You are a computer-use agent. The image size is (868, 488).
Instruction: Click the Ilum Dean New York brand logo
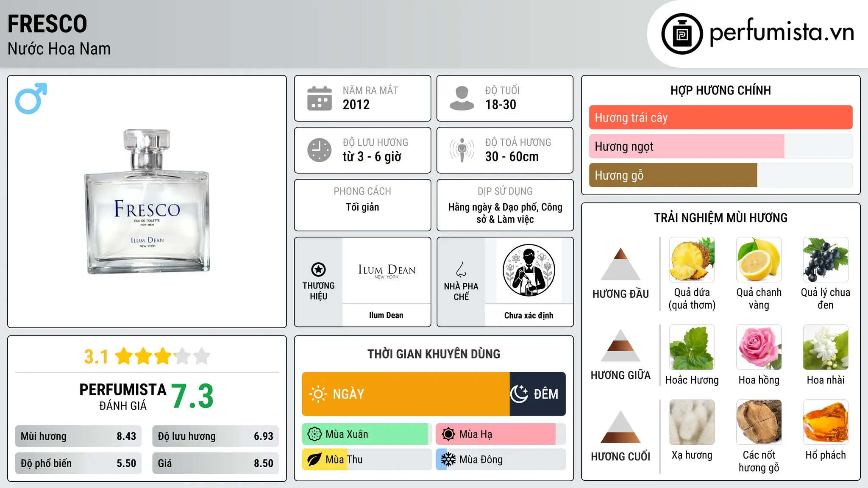[x=387, y=271]
